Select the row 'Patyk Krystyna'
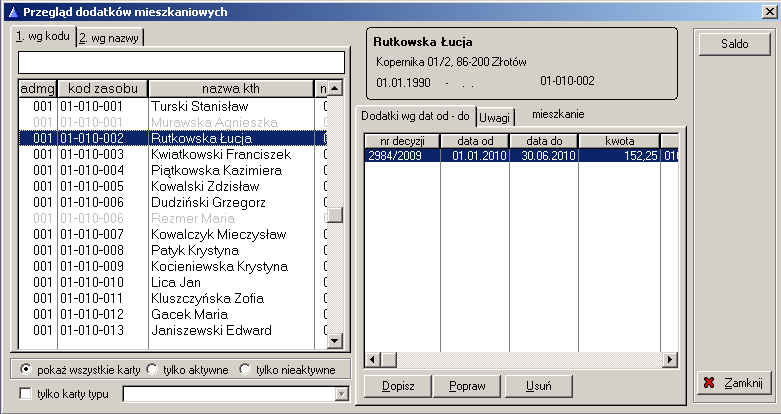The image size is (781, 414). click(x=173, y=250)
